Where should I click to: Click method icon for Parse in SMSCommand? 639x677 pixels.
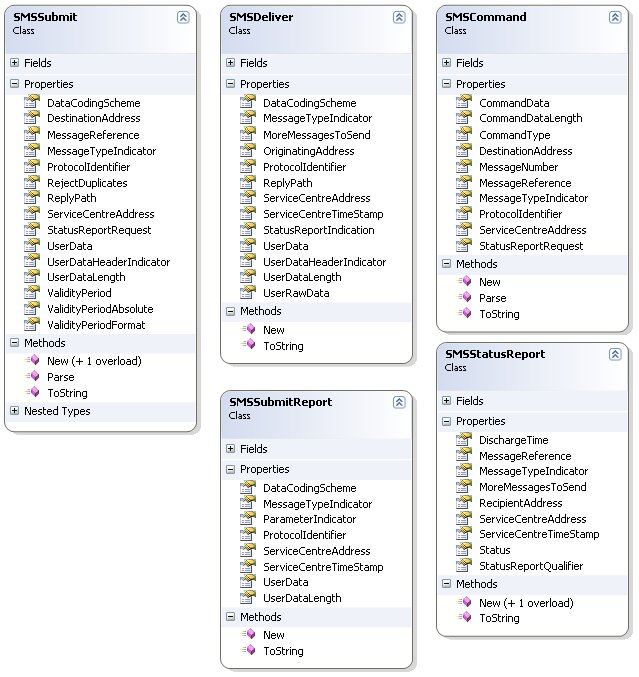[x=465, y=297]
